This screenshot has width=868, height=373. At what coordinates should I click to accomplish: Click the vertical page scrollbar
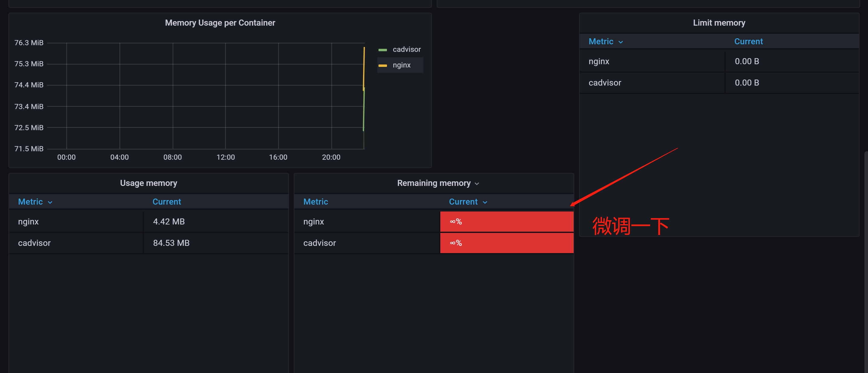866,262
